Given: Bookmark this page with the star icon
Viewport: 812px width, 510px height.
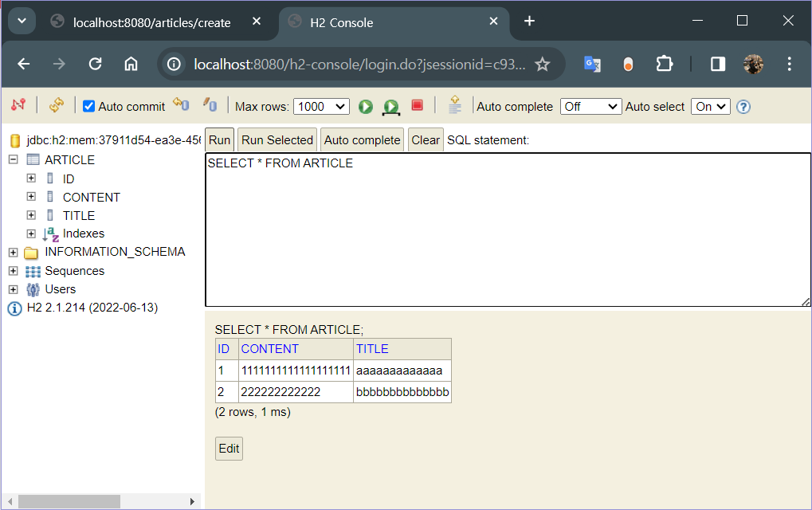Looking at the screenshot, I should pyautogui.click(x=542, y=65).
